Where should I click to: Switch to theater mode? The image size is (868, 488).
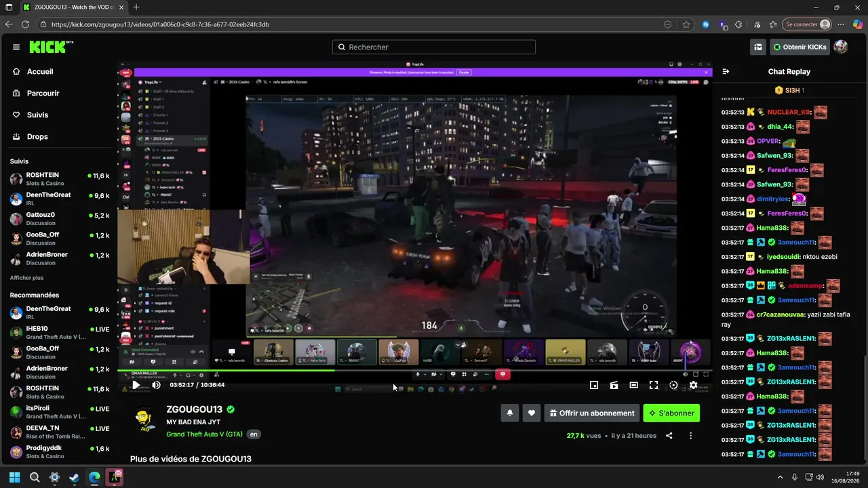(x=633, y=385)
